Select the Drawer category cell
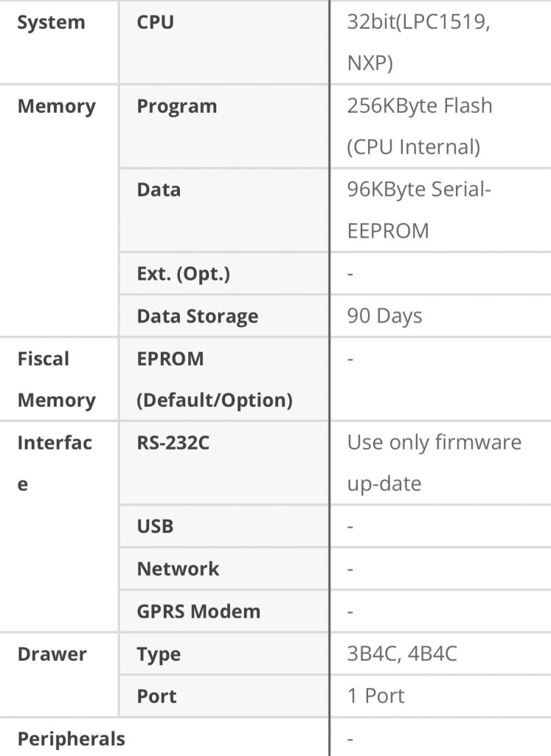The width and height of the screenshot is (551, 756). click(52, 654)
